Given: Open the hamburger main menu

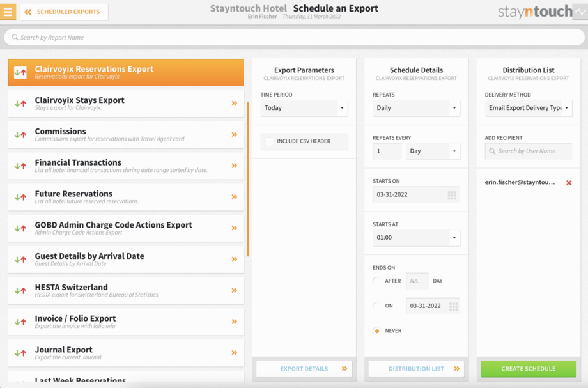Looking at the screenshot, I should 8,12.
